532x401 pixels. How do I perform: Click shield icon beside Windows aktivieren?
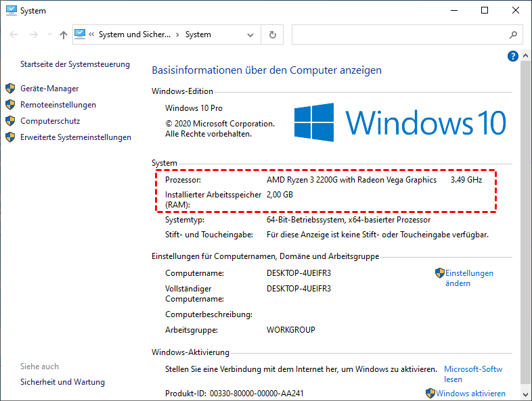click(430, 393)
